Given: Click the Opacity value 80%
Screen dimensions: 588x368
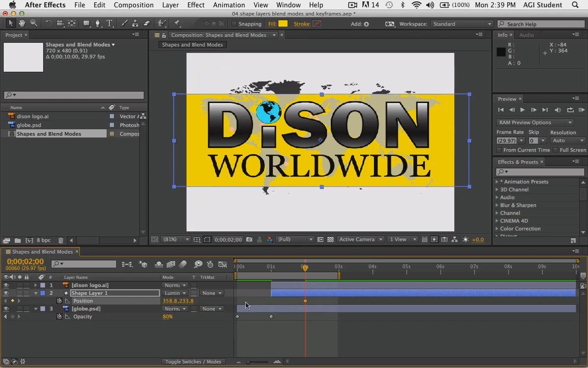Looking at the screenshot, I should coord(168,316).
